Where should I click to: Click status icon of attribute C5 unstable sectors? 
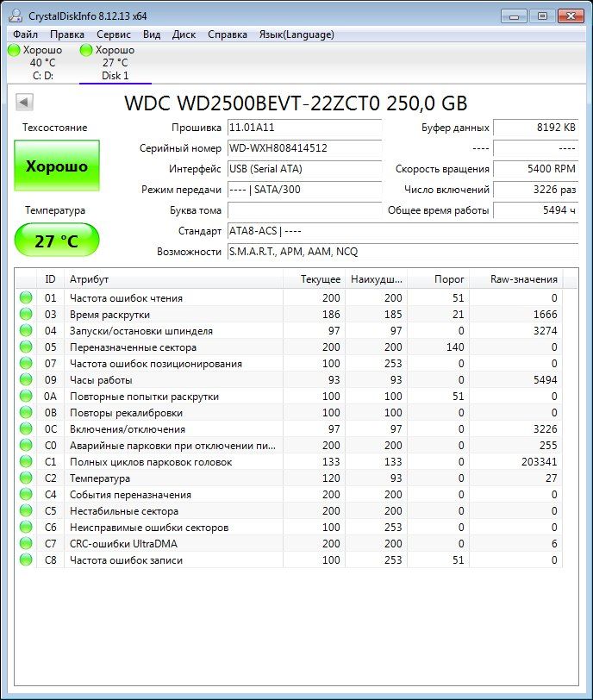click(26, 510)
